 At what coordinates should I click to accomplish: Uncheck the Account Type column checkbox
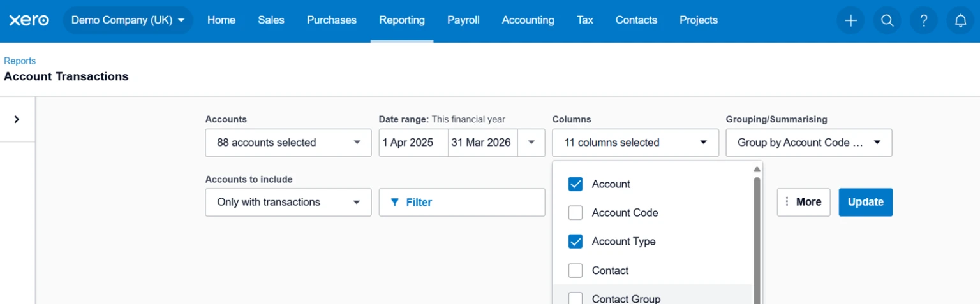(x=575, y=242)
